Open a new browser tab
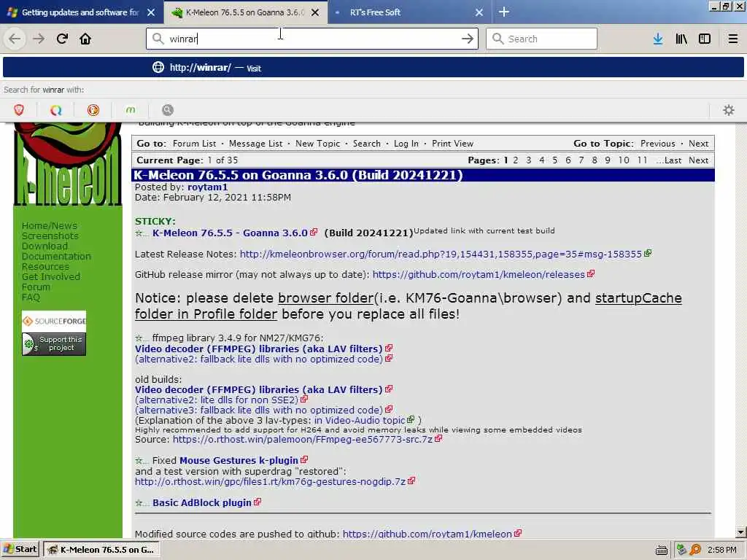This screenshot has width=747, height=560. pos(504,12)
